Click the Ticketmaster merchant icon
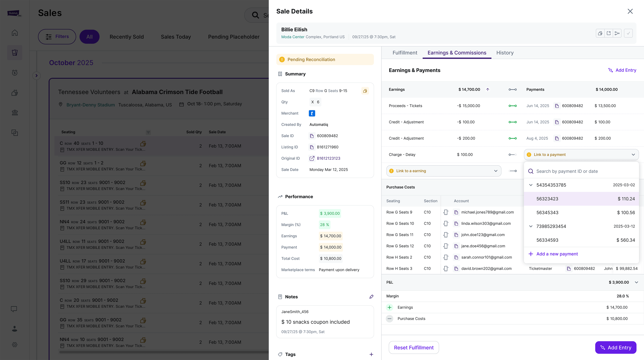 312,113
